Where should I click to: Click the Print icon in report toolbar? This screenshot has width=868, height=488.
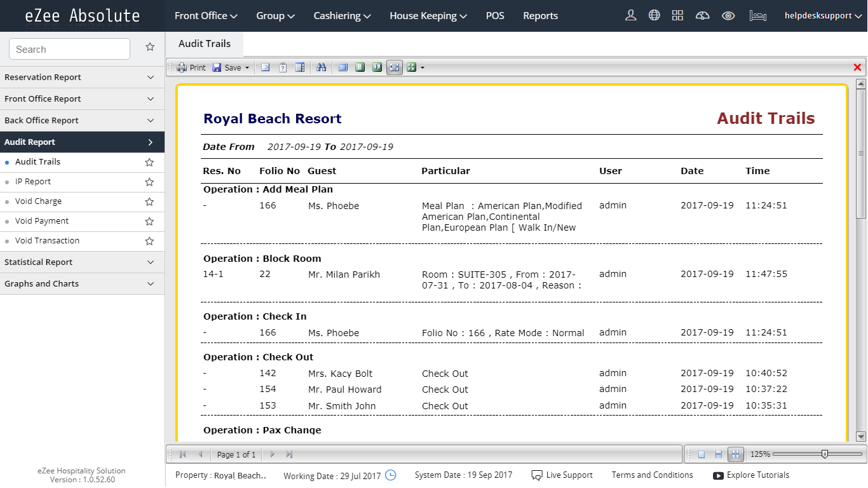click(x=182, y=67)
